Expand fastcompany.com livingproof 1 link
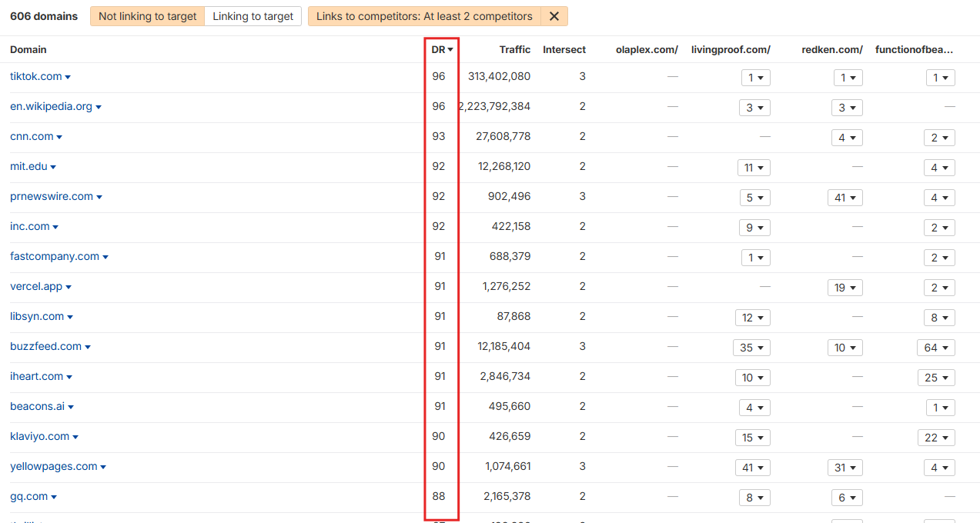 (x=755, y=258)
